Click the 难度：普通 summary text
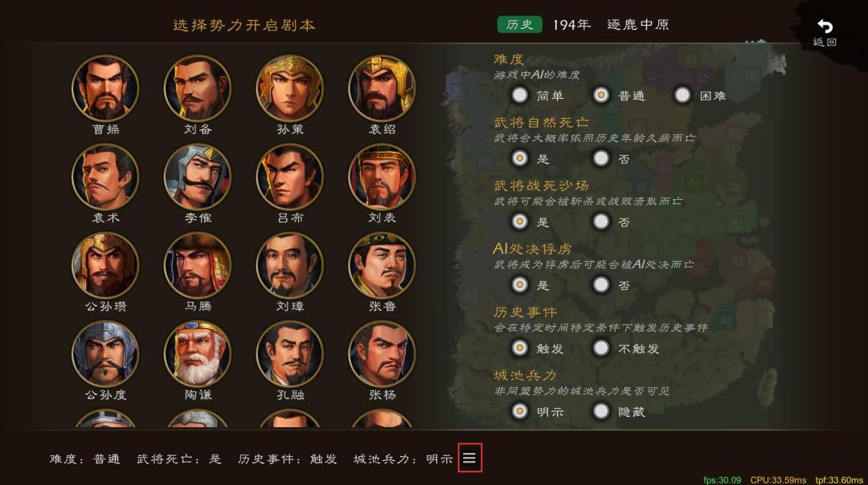Viewport: 868px width, 485px height. pos(84,459)
